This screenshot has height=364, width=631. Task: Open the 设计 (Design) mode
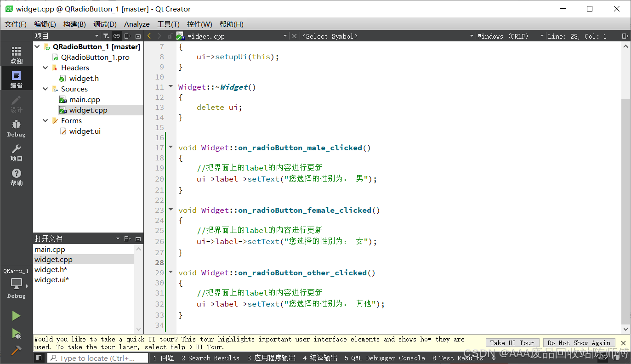(16, 104)
